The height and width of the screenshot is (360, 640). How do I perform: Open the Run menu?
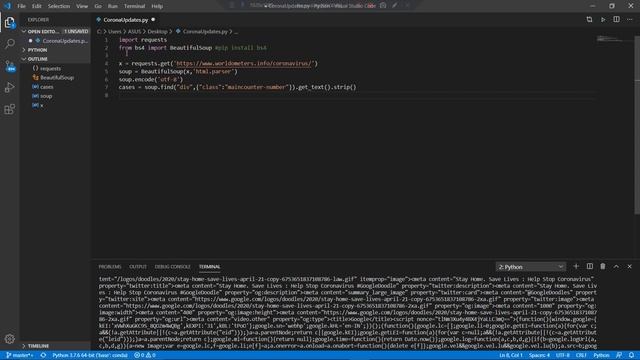113,6
